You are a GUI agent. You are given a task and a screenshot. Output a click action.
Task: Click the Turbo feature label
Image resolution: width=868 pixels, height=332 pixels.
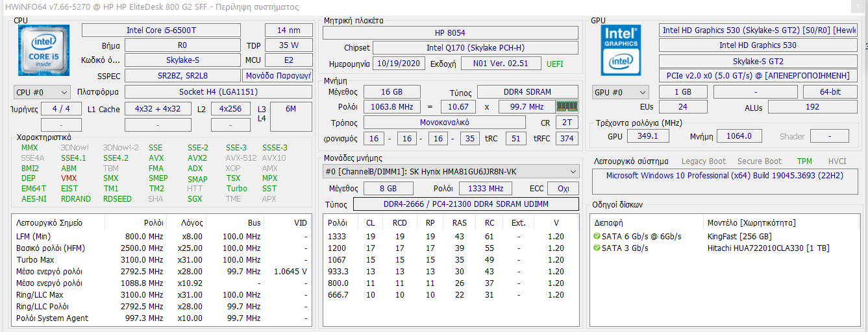tap(236, 189)
